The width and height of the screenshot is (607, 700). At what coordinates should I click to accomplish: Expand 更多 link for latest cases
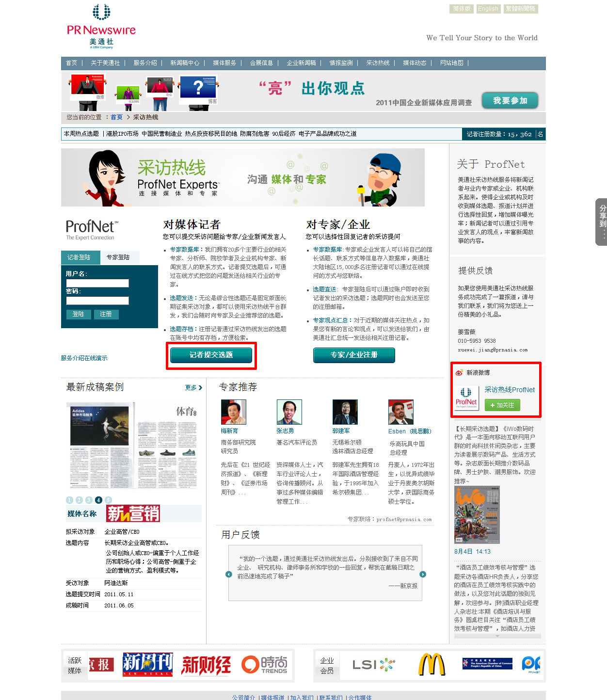click(x=193, y=388)
